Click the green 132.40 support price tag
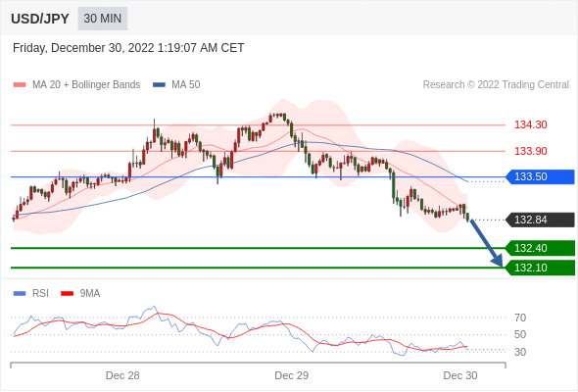This screenshot has height=392, width=578. [x=540, y=248]
